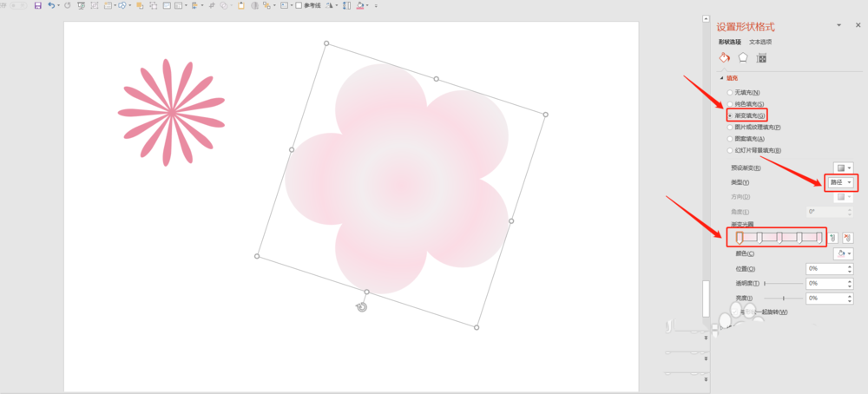Click the Undo arrow icon
Screen dimensions: 868x394
(51, 5)
